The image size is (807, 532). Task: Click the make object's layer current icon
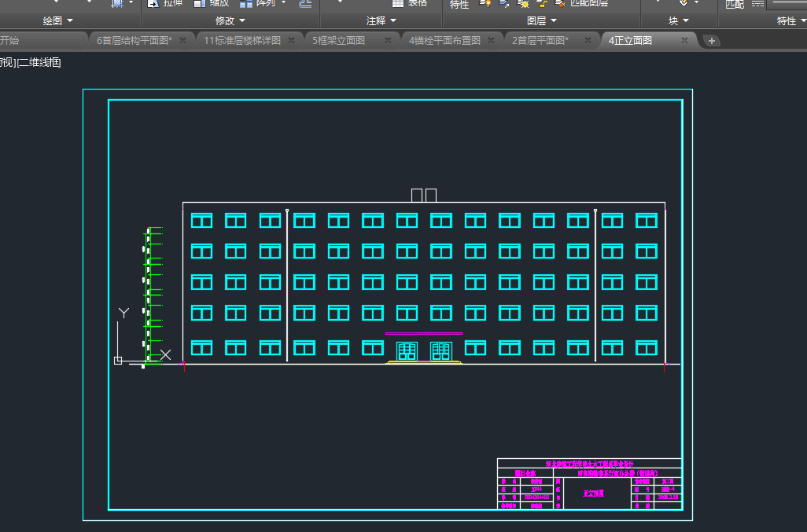(x=504, y=4)
